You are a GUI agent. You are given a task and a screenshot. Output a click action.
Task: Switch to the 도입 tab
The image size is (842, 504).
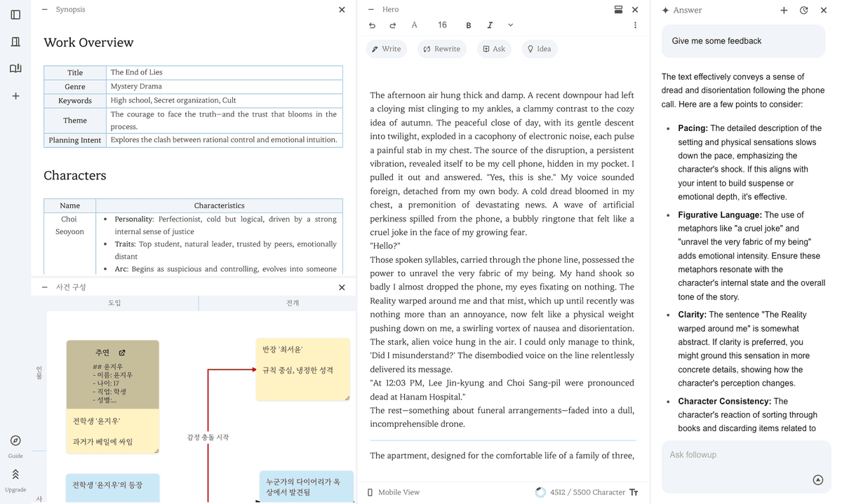coord(114,303)
